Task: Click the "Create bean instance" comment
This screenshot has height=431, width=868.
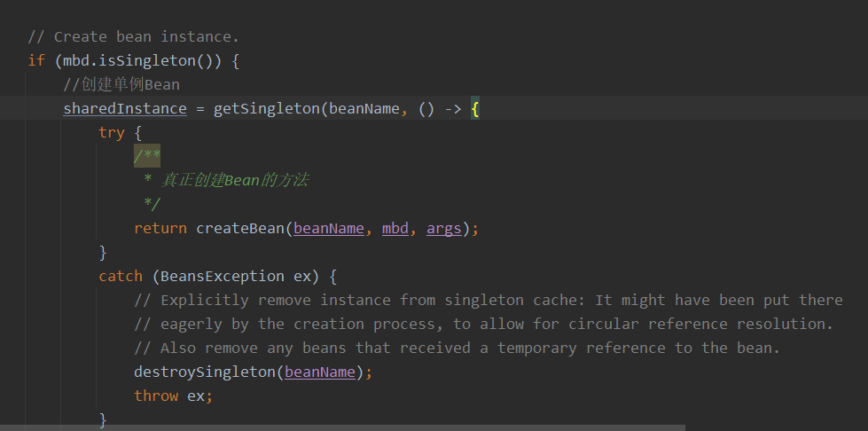Action: tap(134, 37)
